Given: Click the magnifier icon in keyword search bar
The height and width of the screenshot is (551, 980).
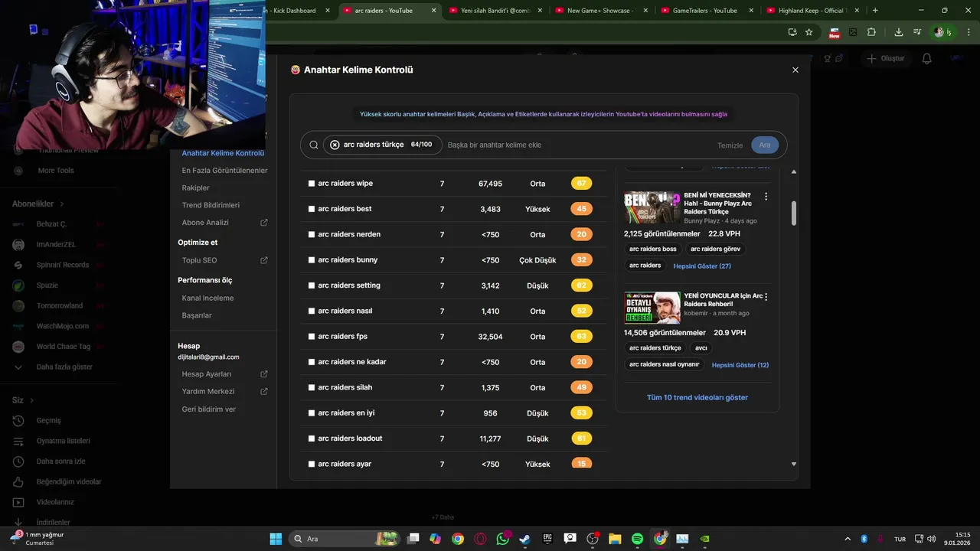Looking at the screenshot, I should click(314, 145).
